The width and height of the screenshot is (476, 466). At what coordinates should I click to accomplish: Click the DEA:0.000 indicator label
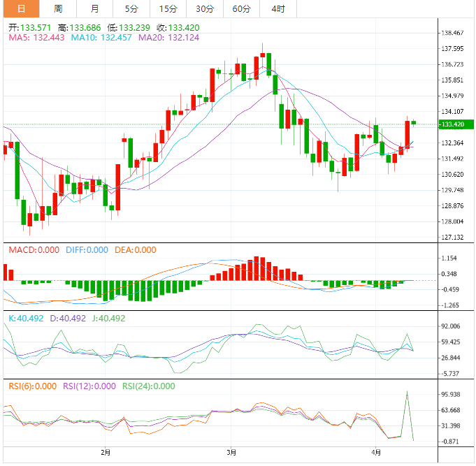click(x=136, y=250)
